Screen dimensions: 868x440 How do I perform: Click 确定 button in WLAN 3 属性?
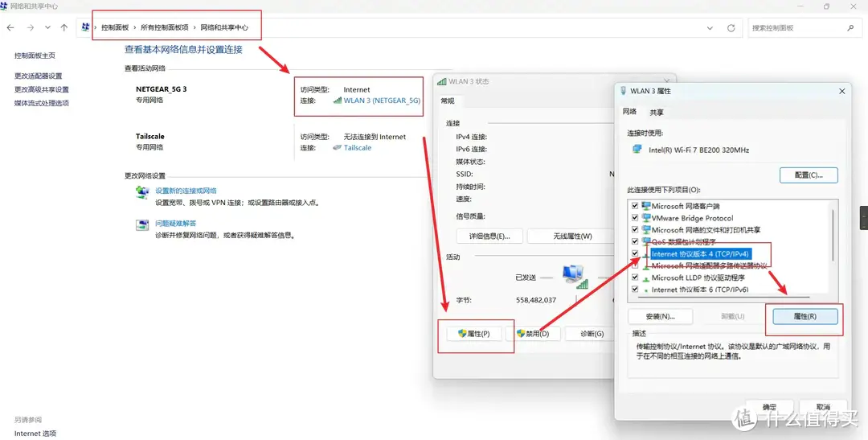[x=769, y=407]
